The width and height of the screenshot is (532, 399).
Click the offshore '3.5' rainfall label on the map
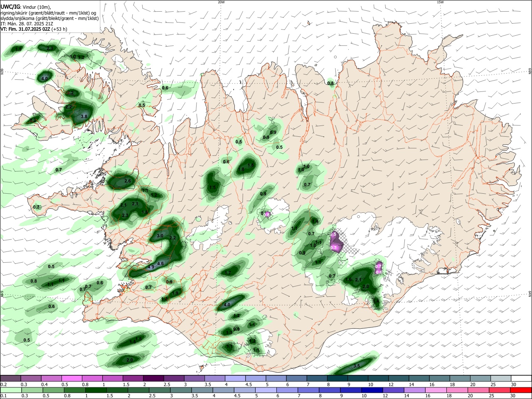pos(357,366)
